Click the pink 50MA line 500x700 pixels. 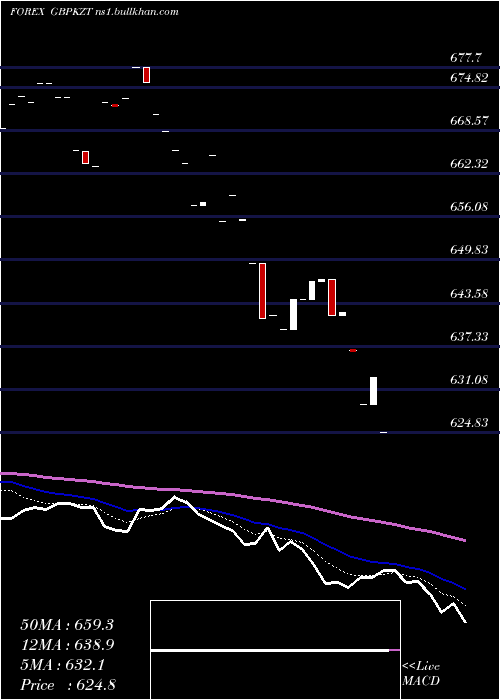pyautogui.click(x=232, y=495)
